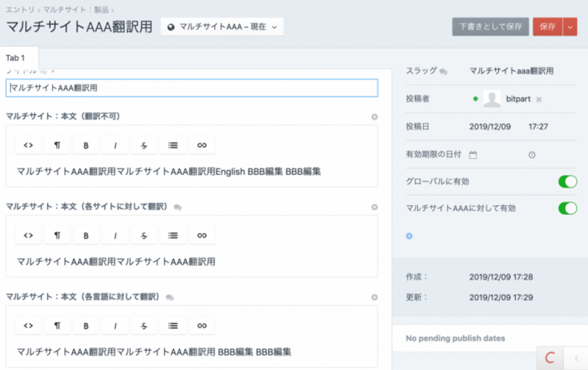Open the clock time picker for 有効期限
588x370 pixels.
click(531, 154)
